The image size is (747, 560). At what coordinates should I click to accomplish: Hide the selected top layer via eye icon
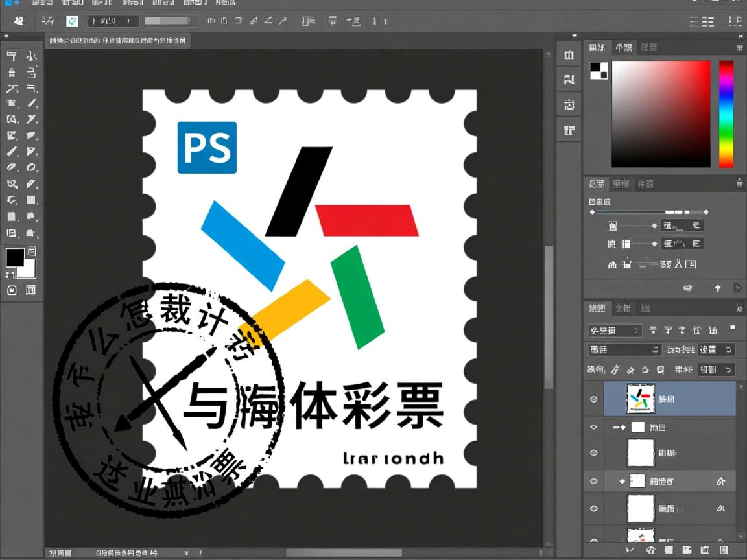pos(593,399)
